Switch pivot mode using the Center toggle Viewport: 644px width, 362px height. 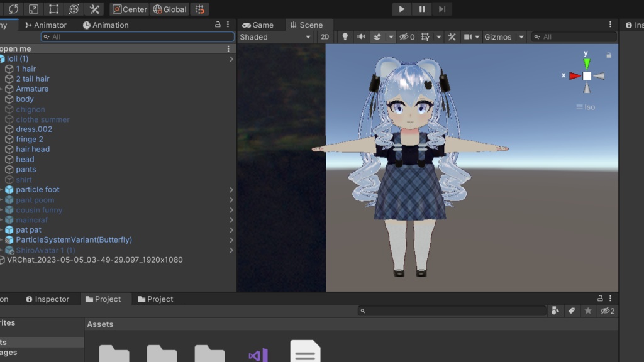[129, 9]
